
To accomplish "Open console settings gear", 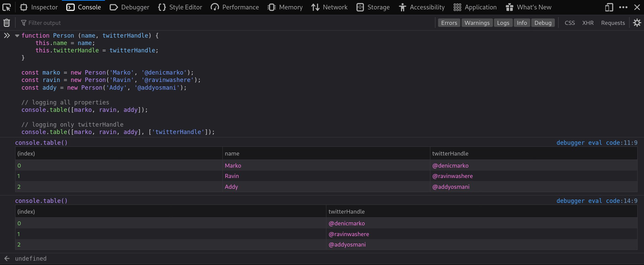I will pyautogui.click(x=637, y=23).
